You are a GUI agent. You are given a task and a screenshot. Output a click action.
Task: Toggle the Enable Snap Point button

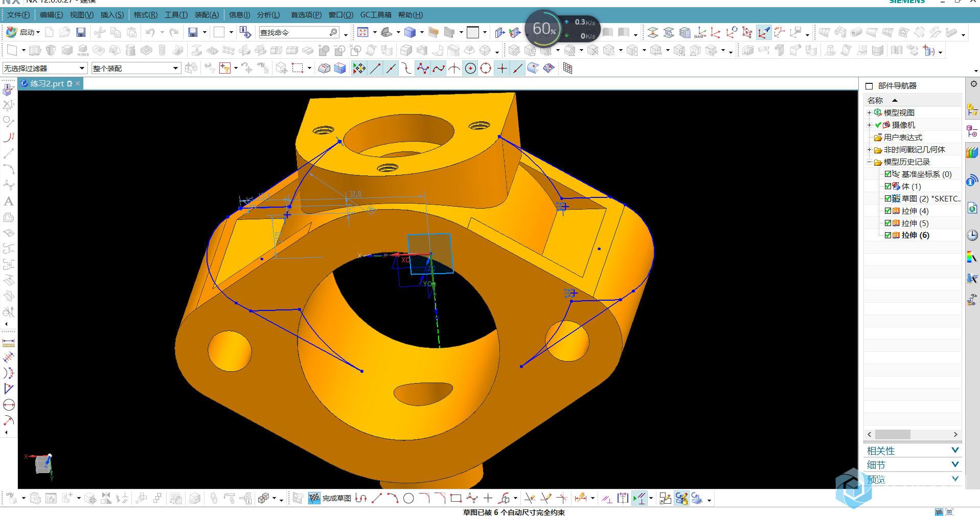(x=359, y=68)
